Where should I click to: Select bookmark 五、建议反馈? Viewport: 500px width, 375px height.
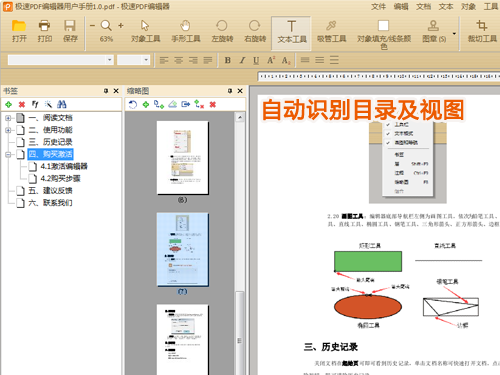click(x=50, y=191)
